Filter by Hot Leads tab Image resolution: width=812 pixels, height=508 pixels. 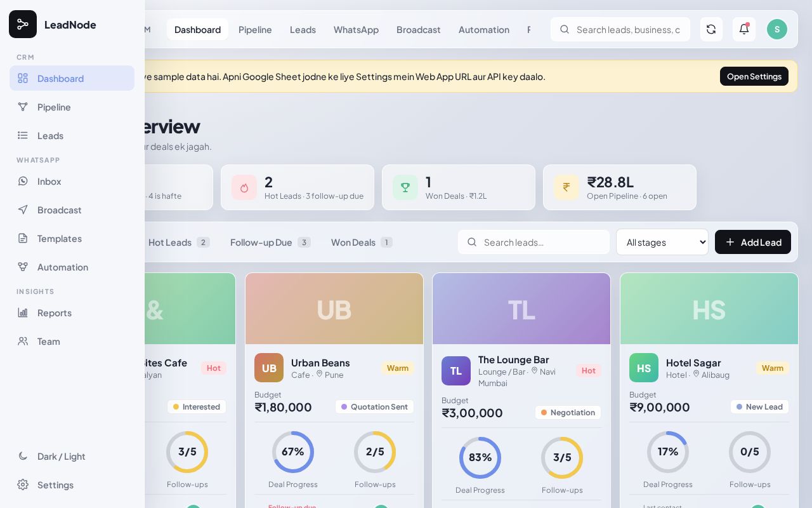pyautogui.click(x=179, y=242)
